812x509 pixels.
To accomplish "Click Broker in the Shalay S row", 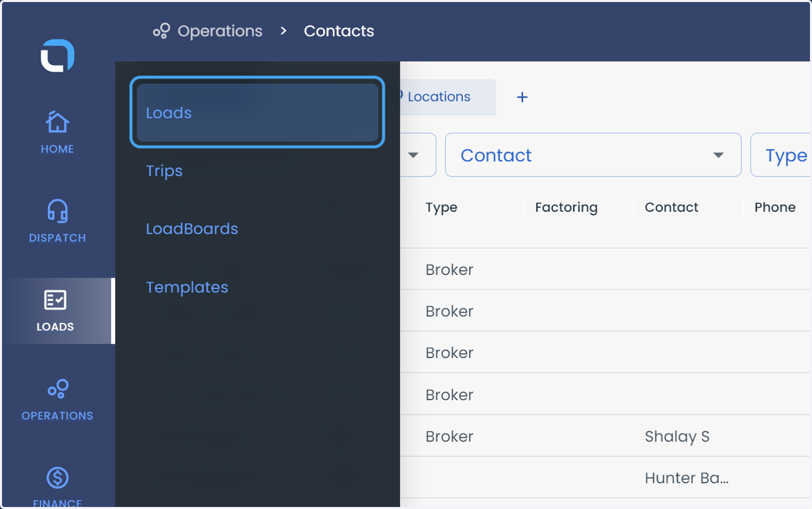I will click(449, 437).
